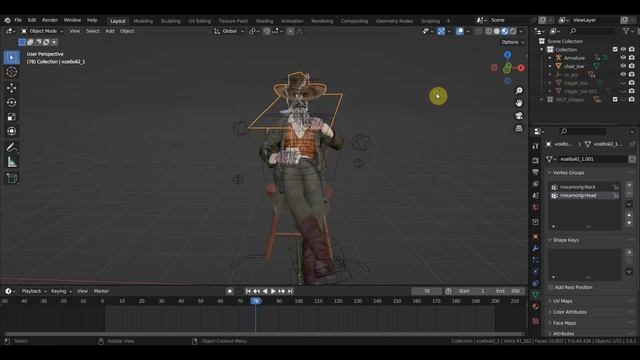The image size is (640, 360).
Task: Open the Add menu in viewport header
Action: coord(110,31)
